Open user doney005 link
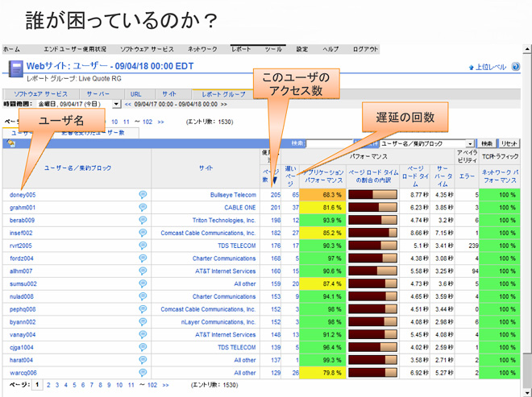The image size is (532, 397). [23, 195]
